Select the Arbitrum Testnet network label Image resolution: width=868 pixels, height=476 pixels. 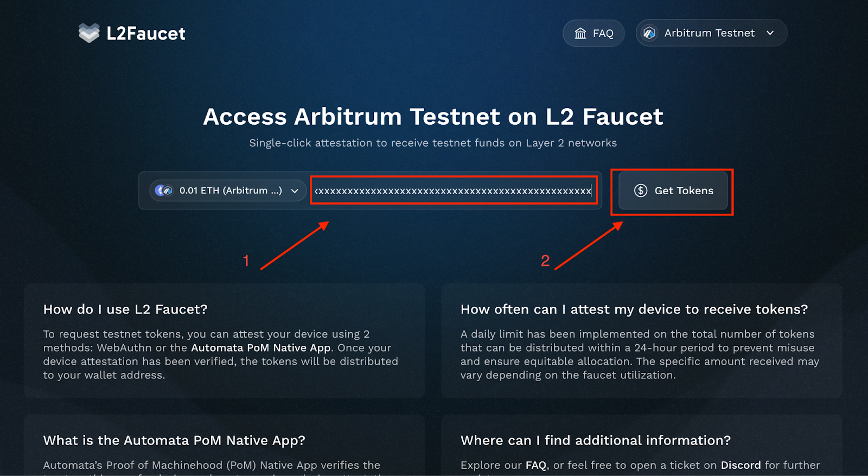coord(709,33)
